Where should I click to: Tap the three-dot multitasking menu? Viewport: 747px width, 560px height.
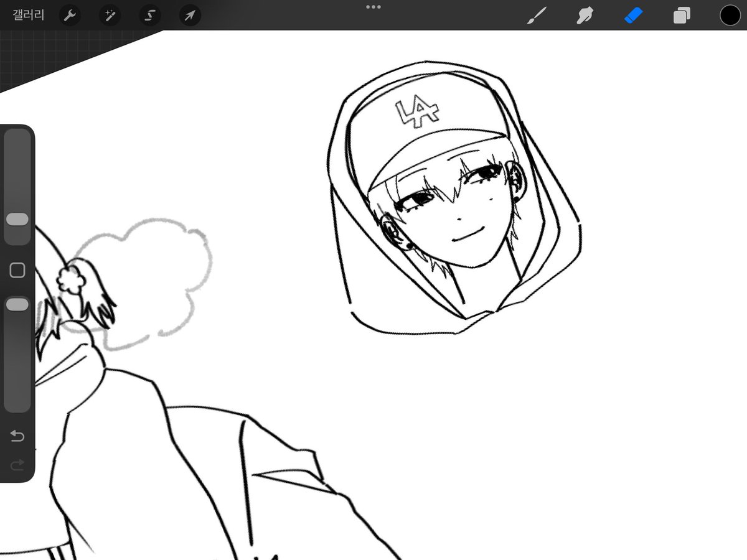tap(374, 7)
